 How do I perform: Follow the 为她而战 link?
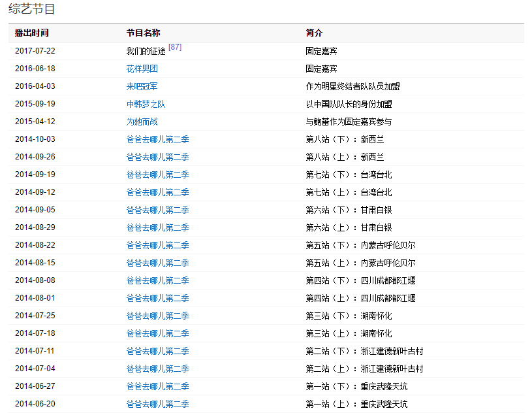pos(142,122)
